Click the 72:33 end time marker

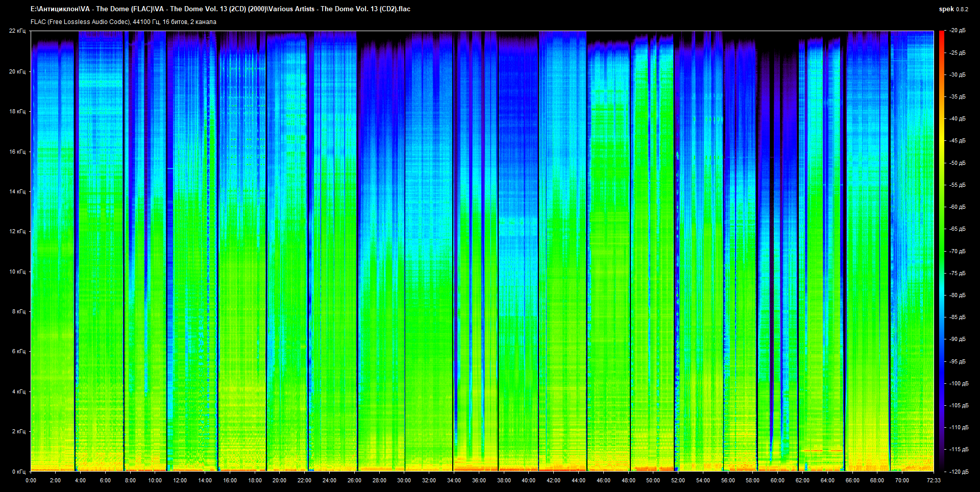[934, 480]
